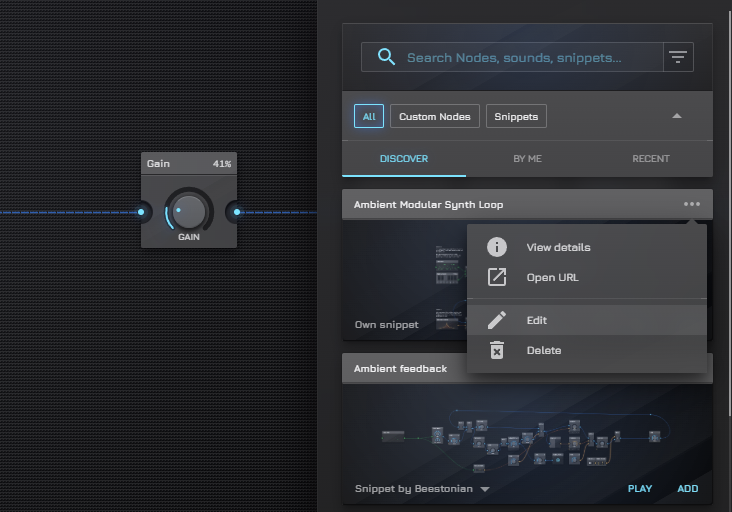
Task: Open the three-dots menu for Ambient Modular Synth Loop
Action: click(692, 204)
